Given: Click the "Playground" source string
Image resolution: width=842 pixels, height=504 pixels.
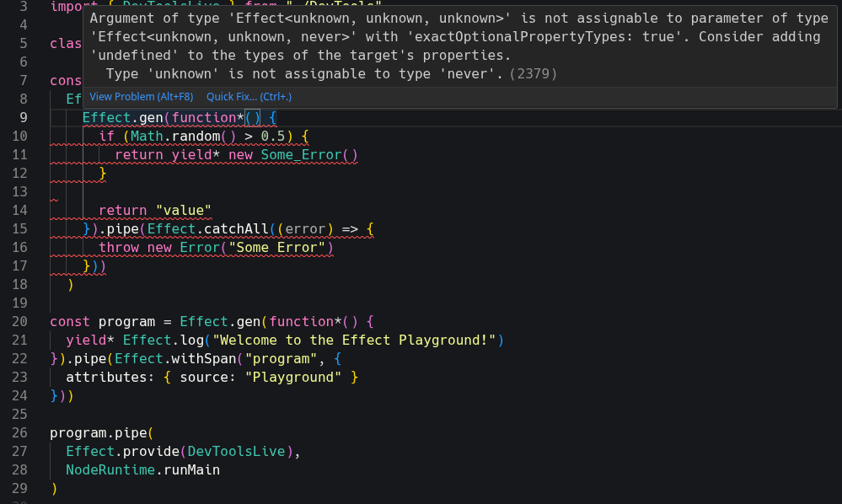Looking at the screenshot, I should pos(293,377).
